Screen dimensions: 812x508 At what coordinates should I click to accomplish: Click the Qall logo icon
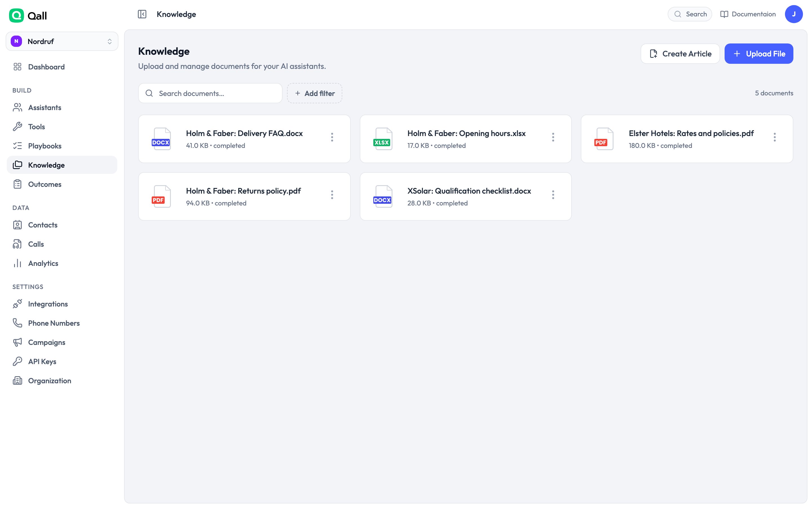16,16
